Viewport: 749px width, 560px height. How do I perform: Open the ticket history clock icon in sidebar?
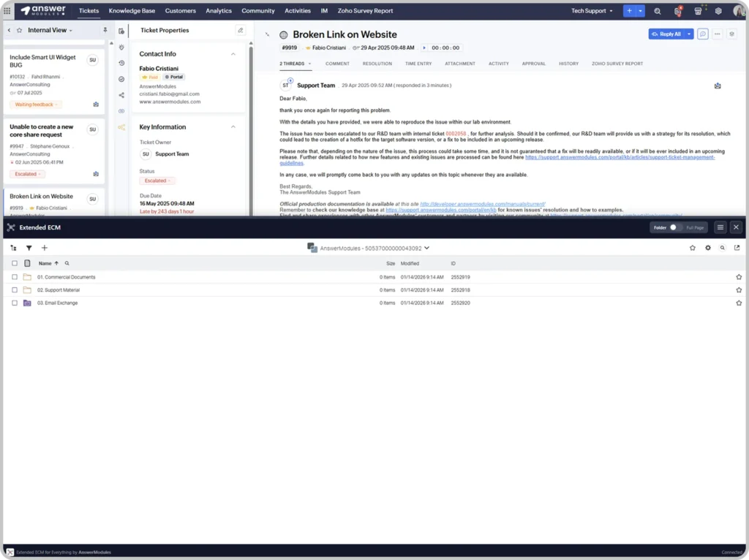point(121,63)
